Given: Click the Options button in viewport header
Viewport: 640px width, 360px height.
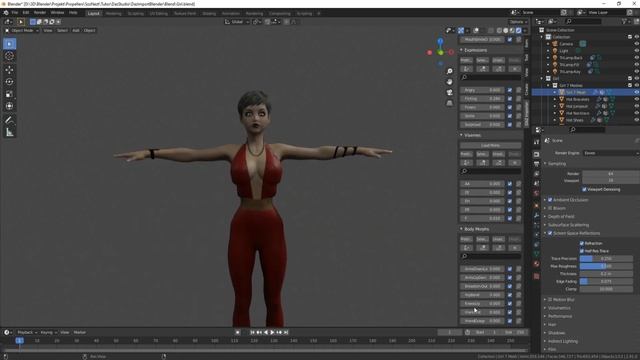Looking at the screenshot, I should (518, 22).
